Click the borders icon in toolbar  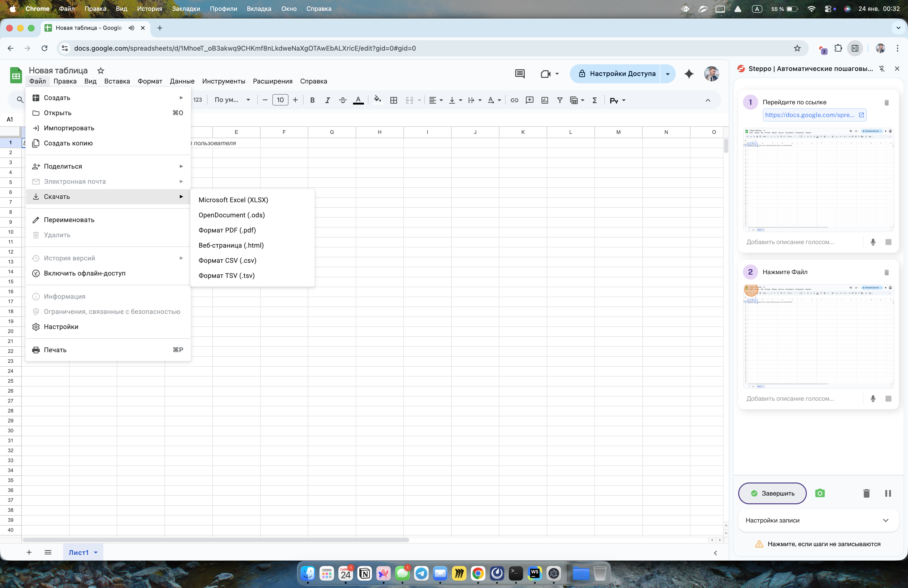click(393, 100)
